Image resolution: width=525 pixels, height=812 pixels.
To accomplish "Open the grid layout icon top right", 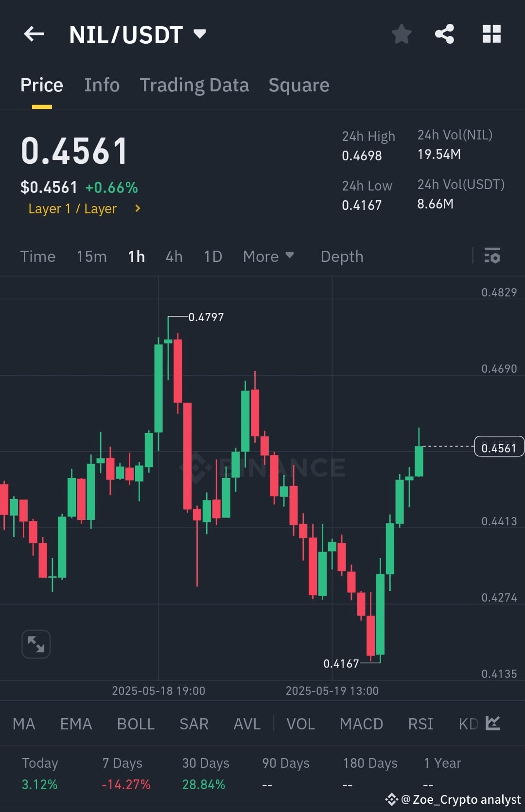I will click(491, 34).
